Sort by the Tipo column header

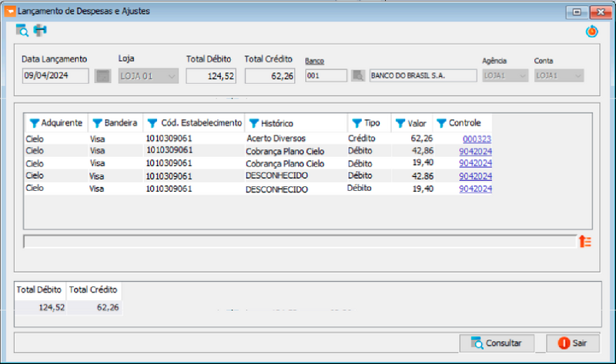(372, 123)
